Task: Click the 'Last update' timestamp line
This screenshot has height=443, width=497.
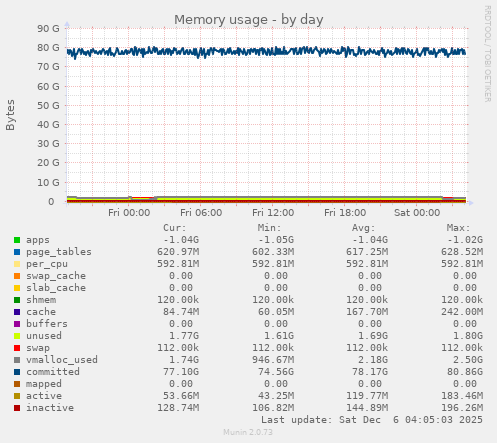Action: click(372, 420)
